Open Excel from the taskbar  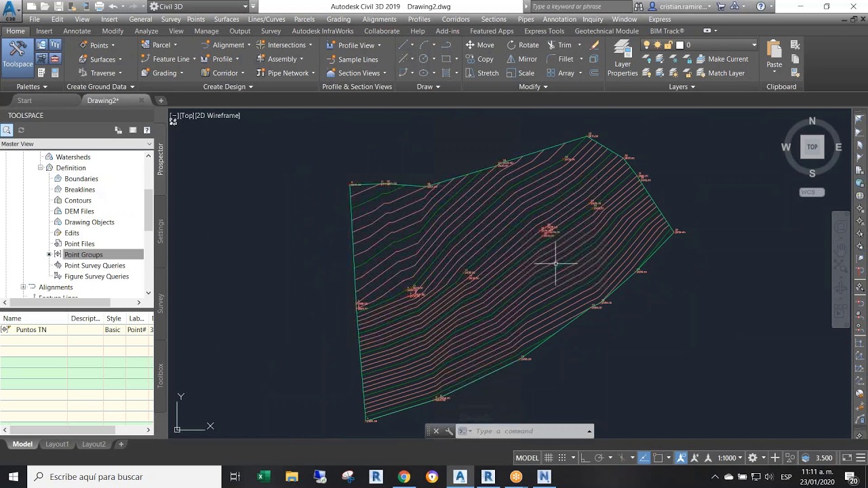point(262,476)
